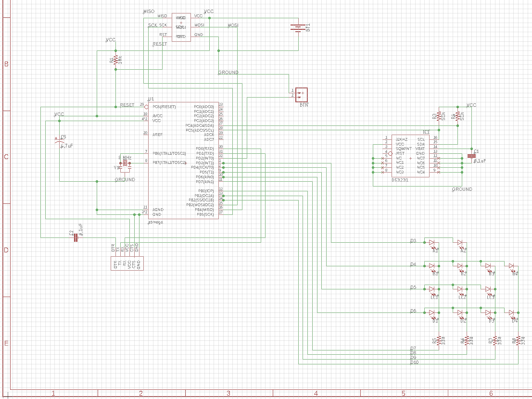Select LED B4 in the matrix
The width and height of the screenshot is (532, 399).
[x=511, y=266]
